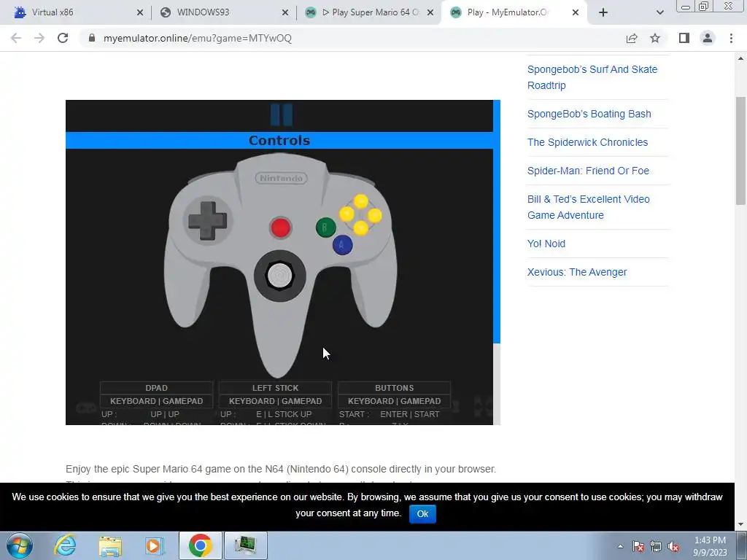Reload the current page
The height and width of the screenshot is (560, 747).
[x=63, y=38]
